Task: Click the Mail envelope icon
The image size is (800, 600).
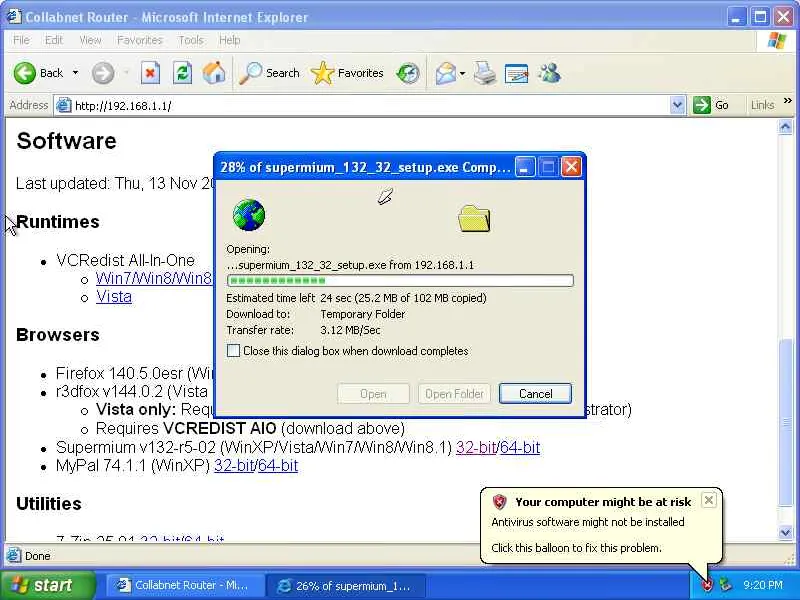Action: 446,73
